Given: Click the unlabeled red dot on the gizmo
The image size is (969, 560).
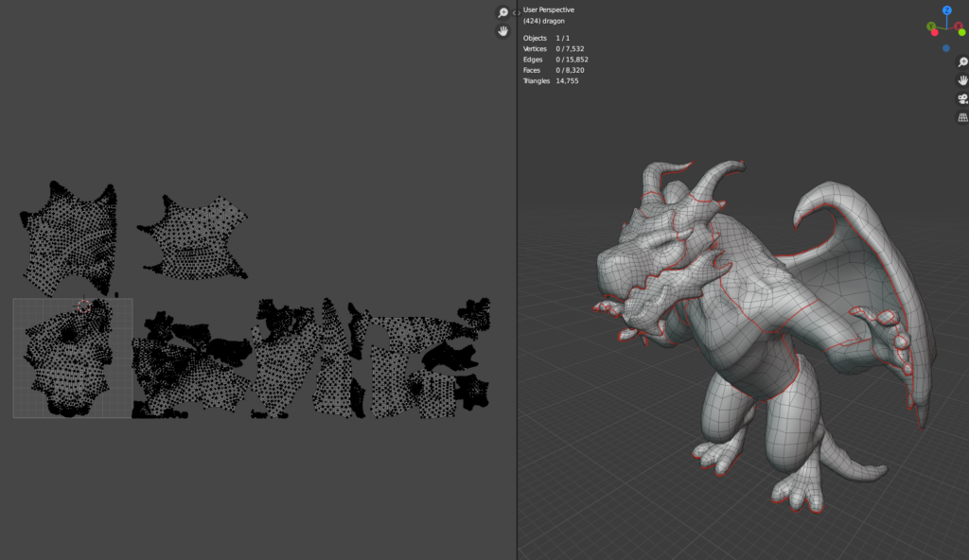Looking at the screenshot, I should point(935,32).
